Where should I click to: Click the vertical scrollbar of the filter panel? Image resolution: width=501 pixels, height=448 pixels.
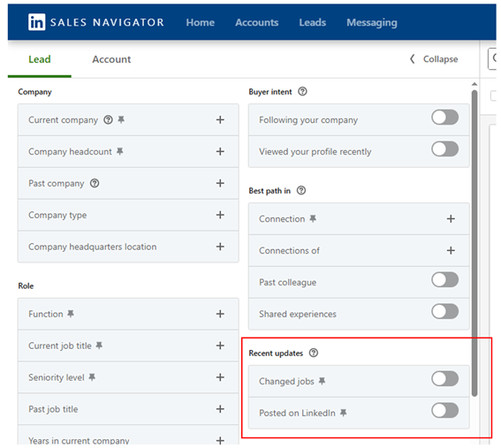pyautogui.click(x=474, y=243)
